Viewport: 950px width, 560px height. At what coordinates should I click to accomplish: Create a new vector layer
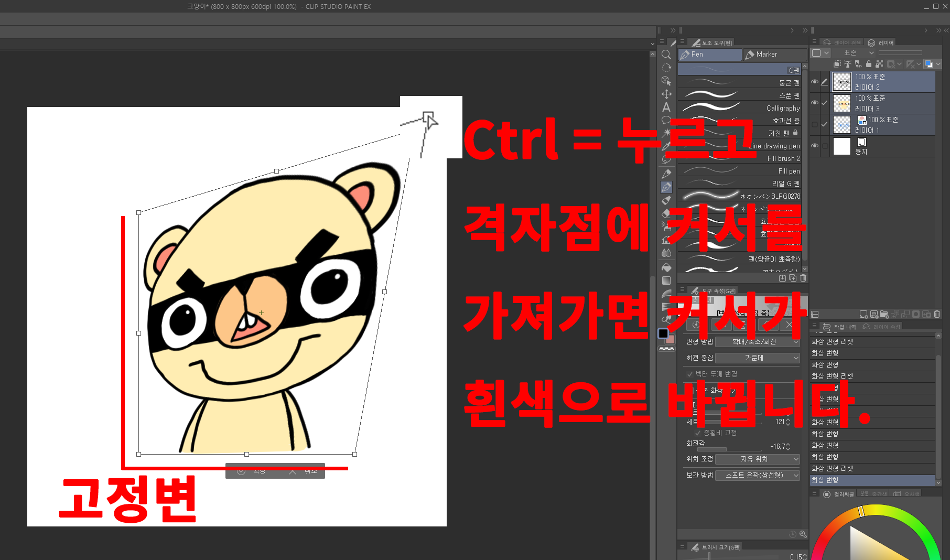874,314
